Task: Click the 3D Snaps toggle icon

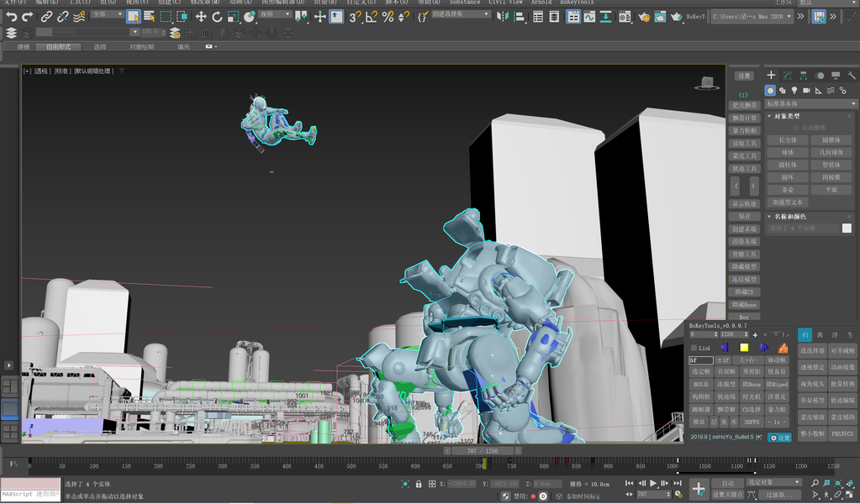Action: (355, 17)
